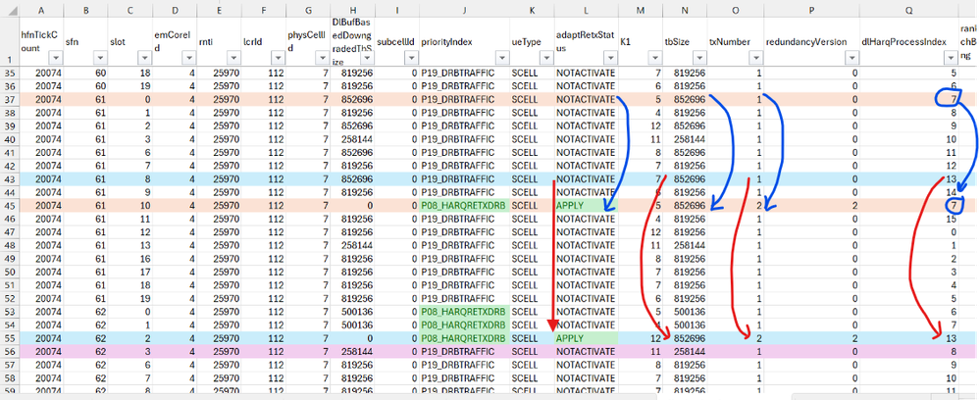Select column A header
Screen dimensions: 980x400
pyautogui.click(x=41, y=10)
